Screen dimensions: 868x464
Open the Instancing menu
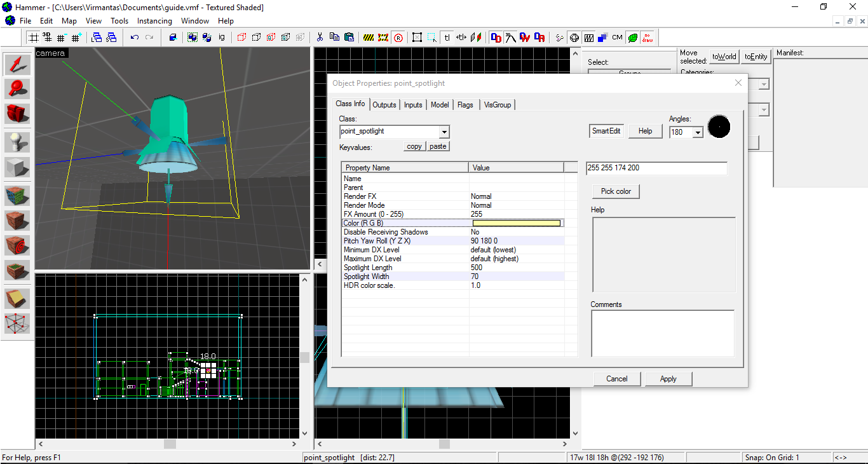(x=154, y=21)
